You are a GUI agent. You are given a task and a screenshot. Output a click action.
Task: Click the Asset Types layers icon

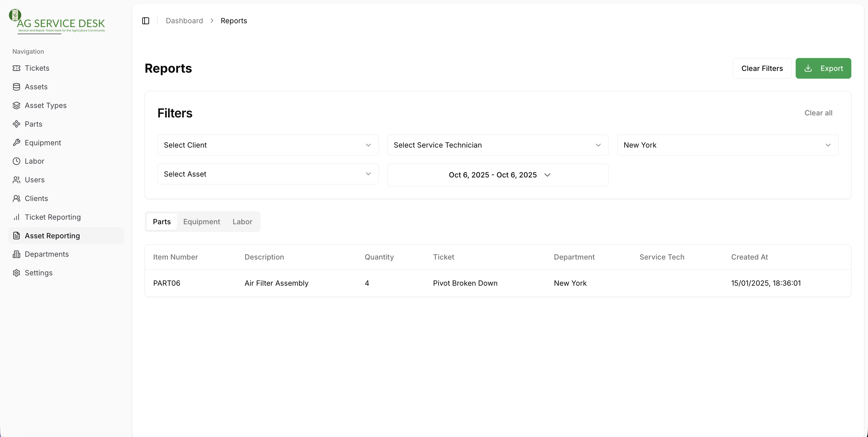coord(16,105)
